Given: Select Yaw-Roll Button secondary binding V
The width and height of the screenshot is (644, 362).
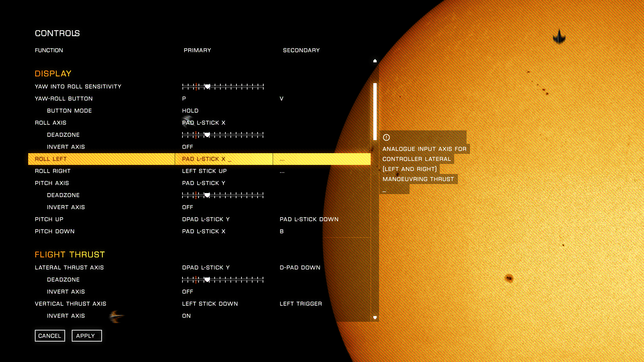Looking at the screenshot, I should click(281, 99).
